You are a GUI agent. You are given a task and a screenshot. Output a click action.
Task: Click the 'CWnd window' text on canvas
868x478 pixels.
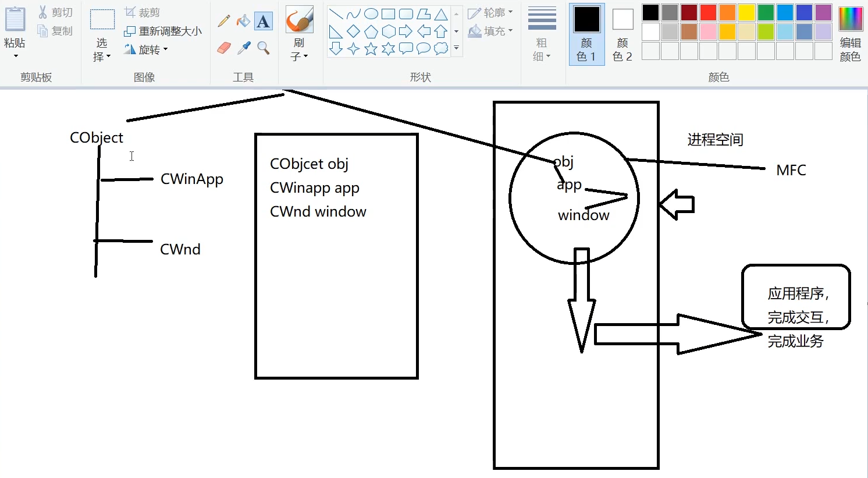click(318, 211)
